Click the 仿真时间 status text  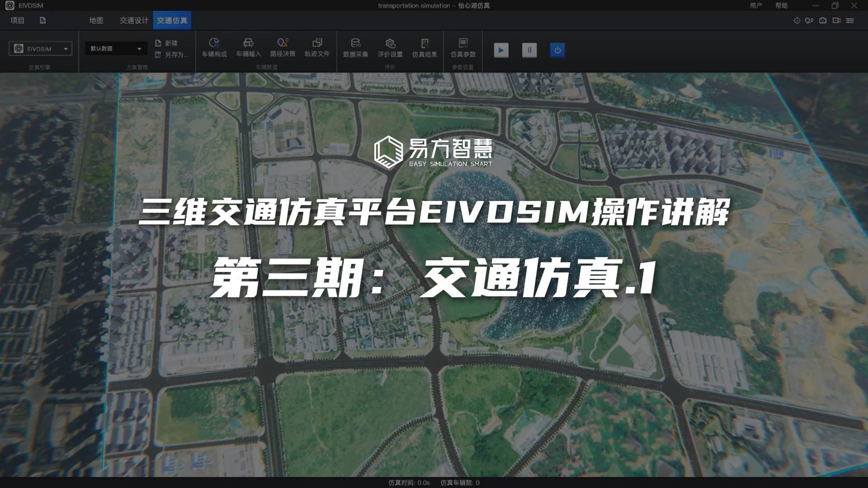pyautogui.click(x=409, y=483)
